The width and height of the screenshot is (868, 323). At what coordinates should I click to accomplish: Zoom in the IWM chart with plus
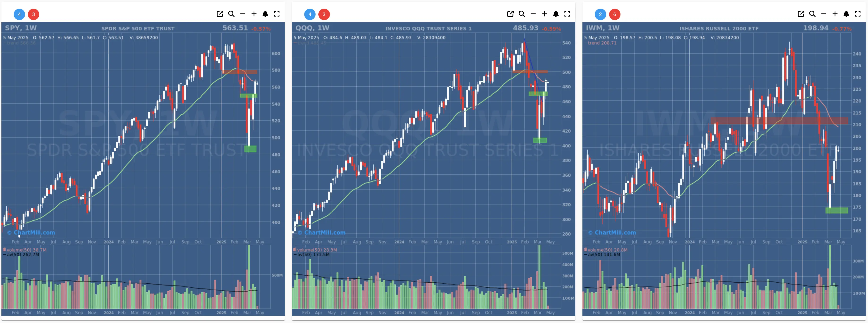pos(835,14)
